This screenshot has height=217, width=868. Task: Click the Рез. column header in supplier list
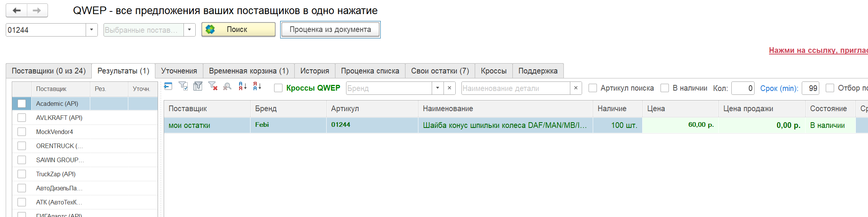109,89
